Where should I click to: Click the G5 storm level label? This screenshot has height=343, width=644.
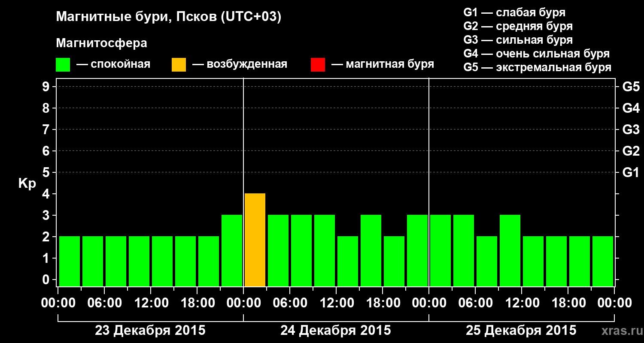[631, 87]
